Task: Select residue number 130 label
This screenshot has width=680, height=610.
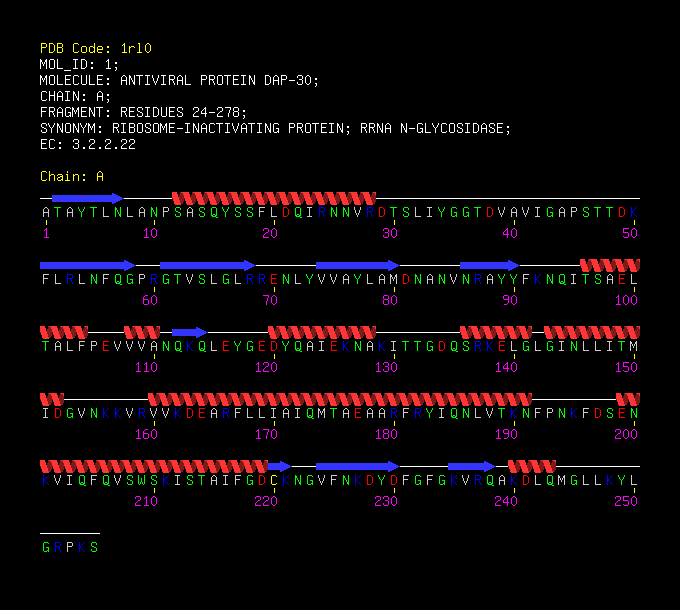Action: coord(386,367)
